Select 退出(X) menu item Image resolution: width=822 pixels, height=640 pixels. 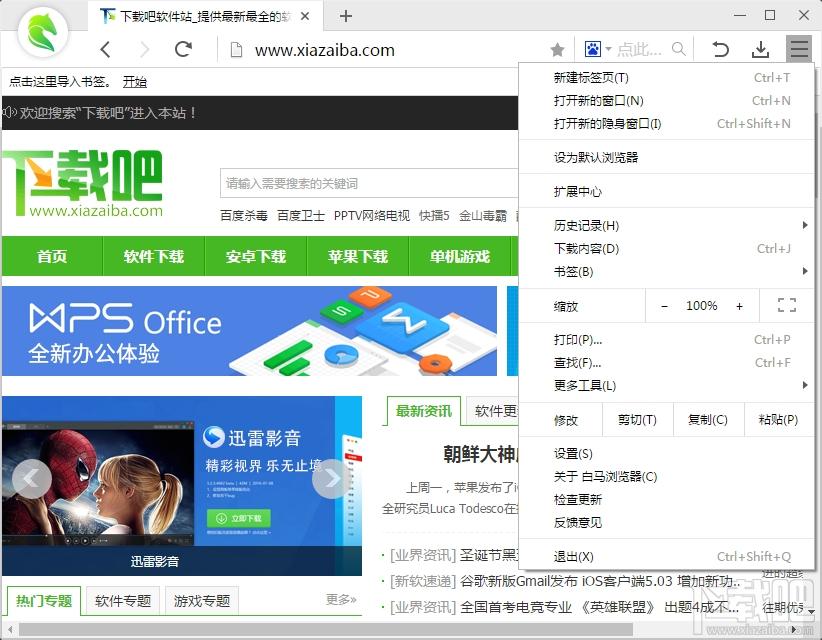[x=666, y=557]
